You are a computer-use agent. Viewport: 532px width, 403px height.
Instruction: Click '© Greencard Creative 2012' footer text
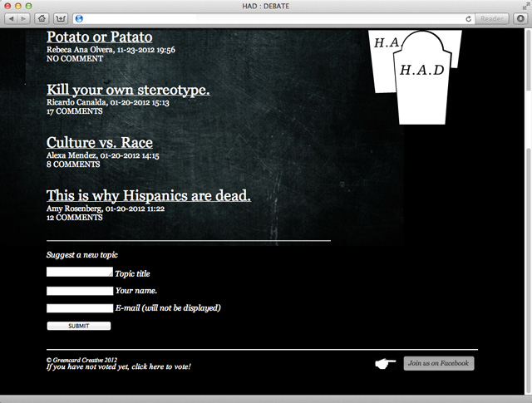click(x=81, y=360)
